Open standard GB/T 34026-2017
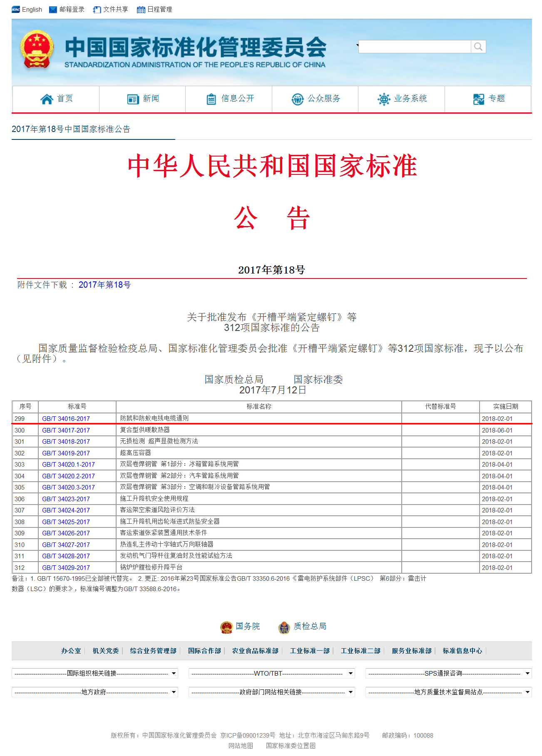The image size is (542, 756). tap(66, 533)
